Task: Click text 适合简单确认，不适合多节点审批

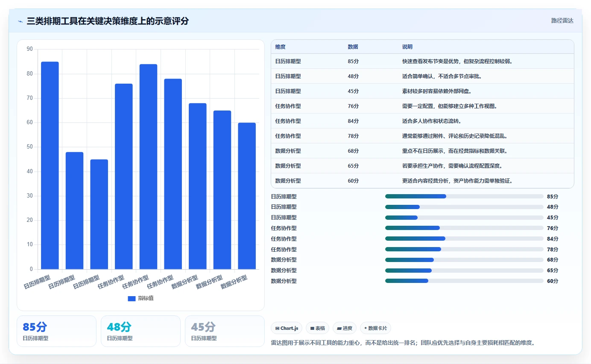Action: point(442,76)
